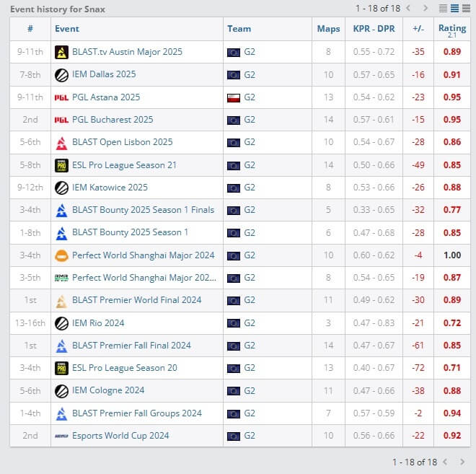Sort by Team column header
Viewport: 476px width, 474px height.
click(x=239, y=29)
